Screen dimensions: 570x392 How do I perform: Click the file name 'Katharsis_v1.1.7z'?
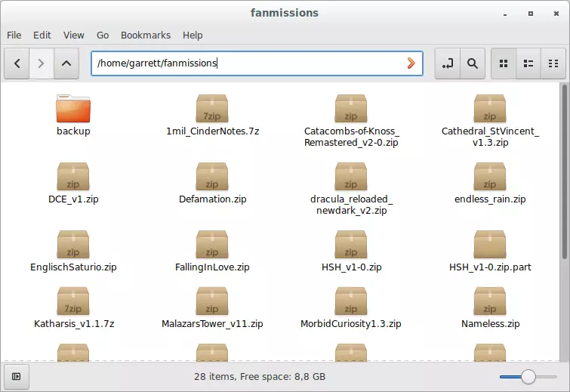(74, 323)
